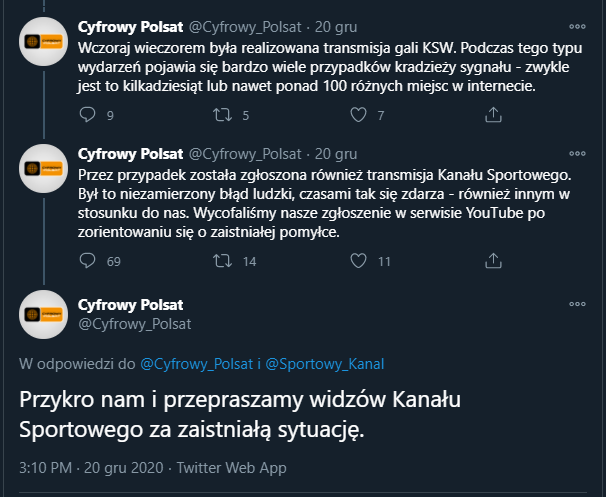Open Cyfrowy Polsat profile name in main tweet
This screenshot has height=497, width=606.
click(130, 304)
